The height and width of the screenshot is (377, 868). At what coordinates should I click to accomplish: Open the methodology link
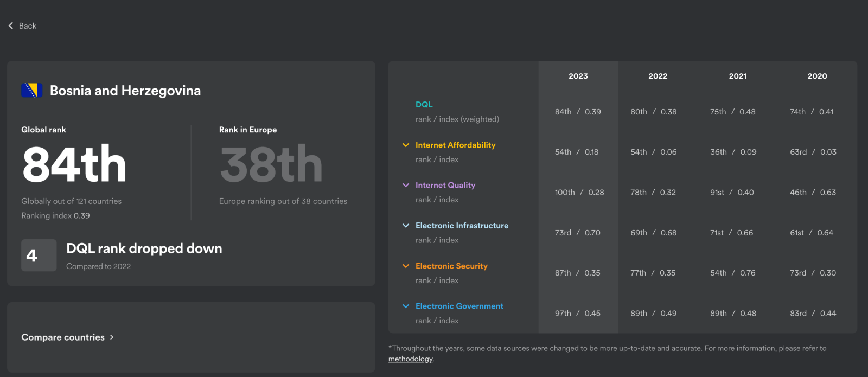point(410,359)
